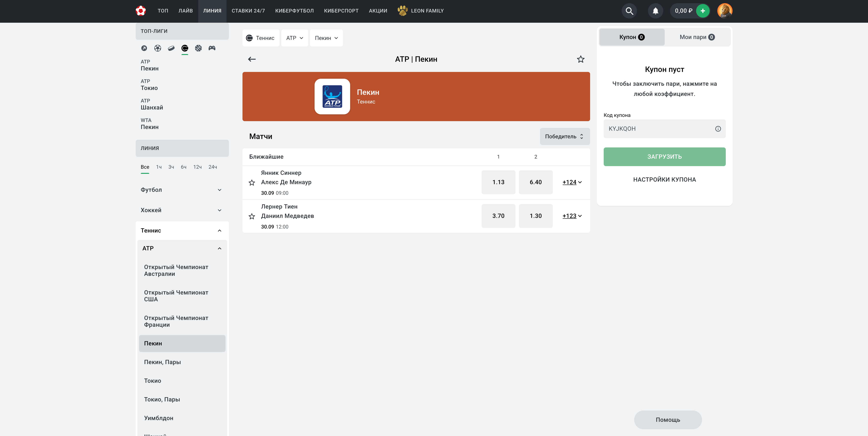Open the Киберспорт menu item
This screenshot has width=868, height=436.
(341, 11)
